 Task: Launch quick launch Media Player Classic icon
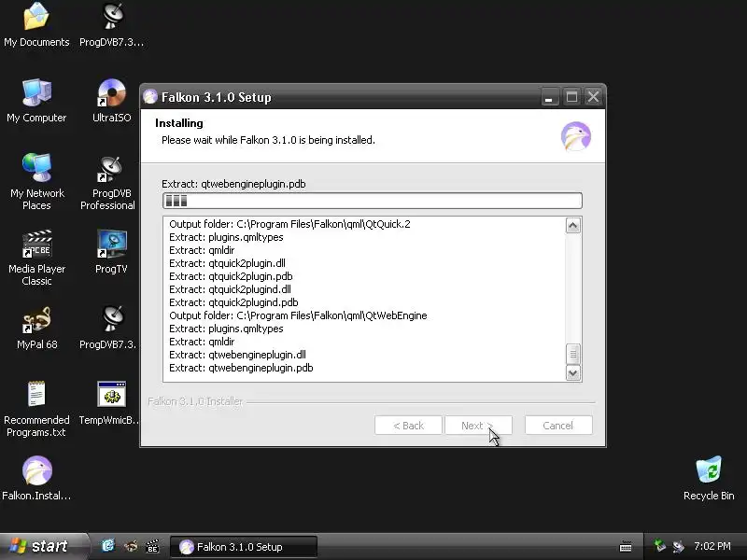tap(152, 546)
